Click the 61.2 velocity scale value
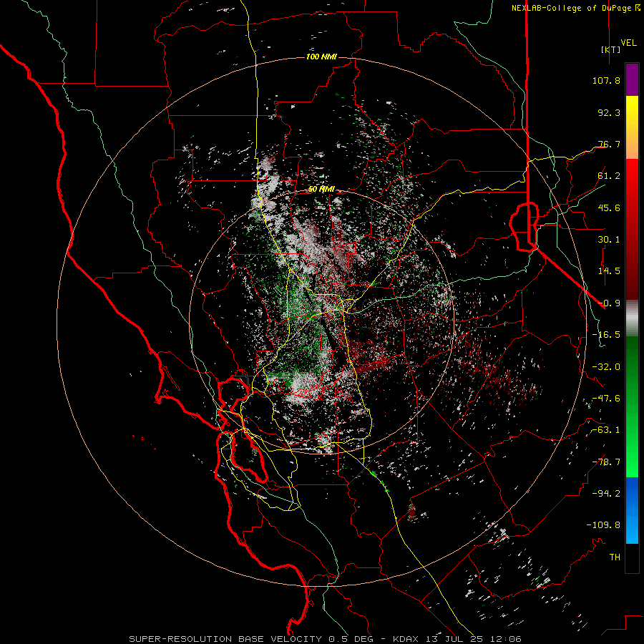 [609, 176]
